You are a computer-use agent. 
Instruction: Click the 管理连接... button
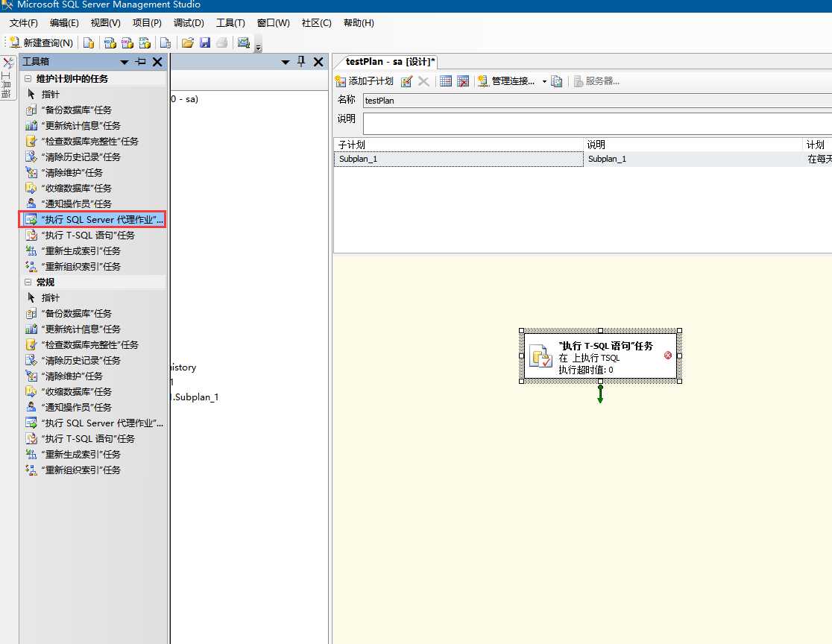[x=506, y=81]
